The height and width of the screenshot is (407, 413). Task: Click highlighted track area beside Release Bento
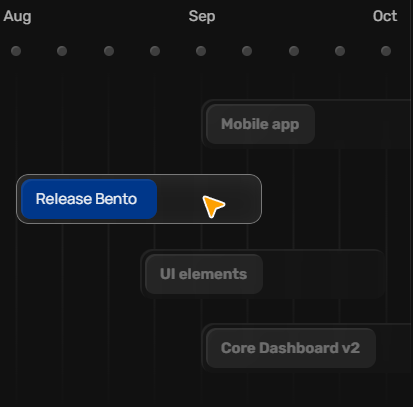click(209, 199)
